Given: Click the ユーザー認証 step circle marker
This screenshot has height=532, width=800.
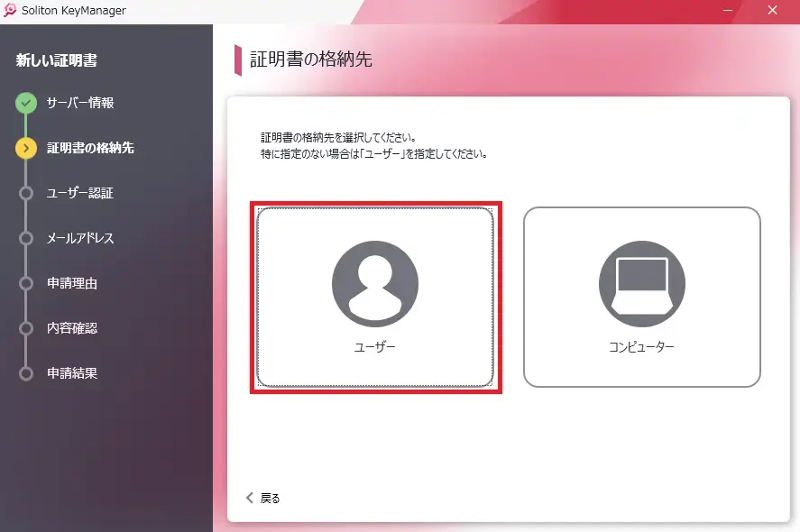Looking at the screenshot, I should pyautogui.click(x=26, y=193).
